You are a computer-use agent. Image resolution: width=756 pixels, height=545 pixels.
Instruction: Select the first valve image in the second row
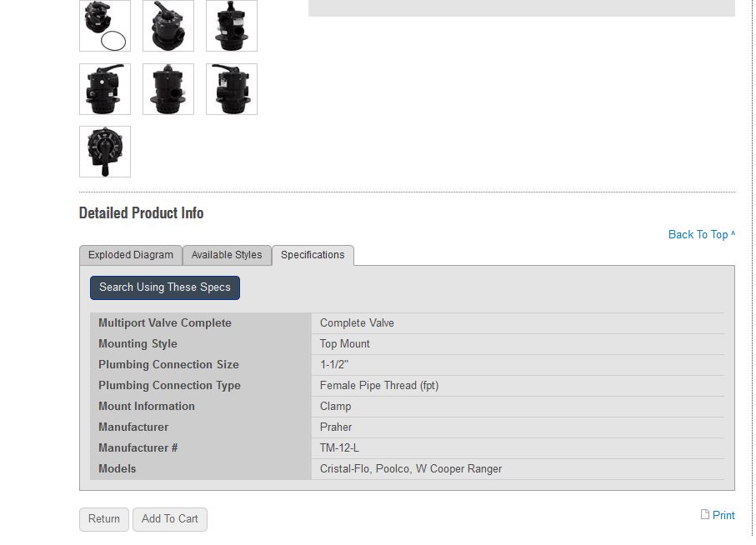pyautogui.click(x=104, y=89)
